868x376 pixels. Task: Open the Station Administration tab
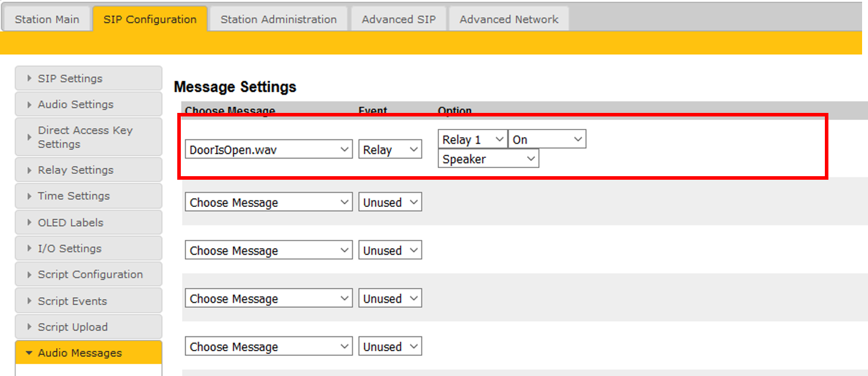pyautogui.click(x=278, y=19)
